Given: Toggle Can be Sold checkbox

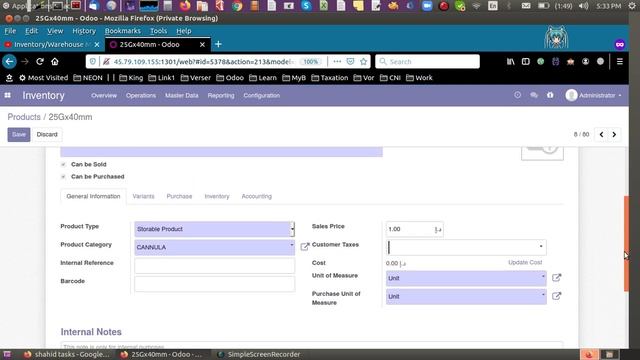Looking at the screenshot, I should [x=63, y=164].
